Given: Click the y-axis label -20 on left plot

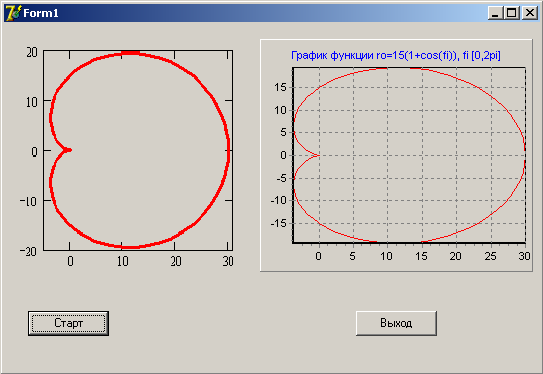Looking at the screenshot, I should 28,252.
